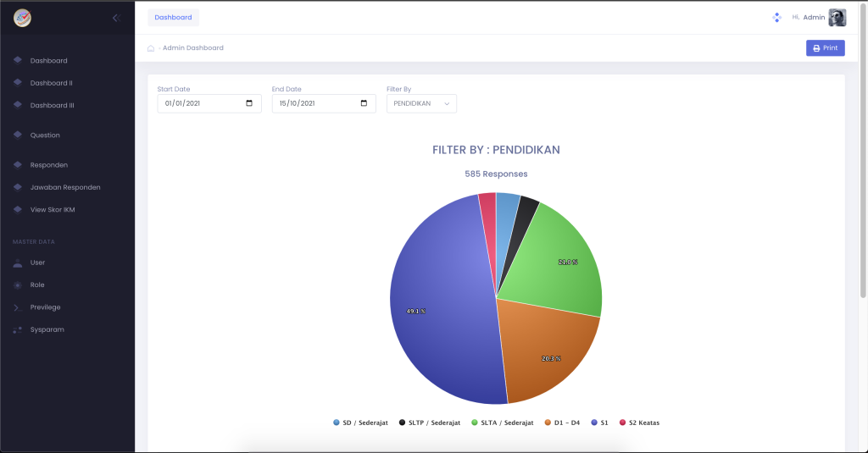Open the End Date calendar picker icon
868x453 pixels.
point(364,103)
